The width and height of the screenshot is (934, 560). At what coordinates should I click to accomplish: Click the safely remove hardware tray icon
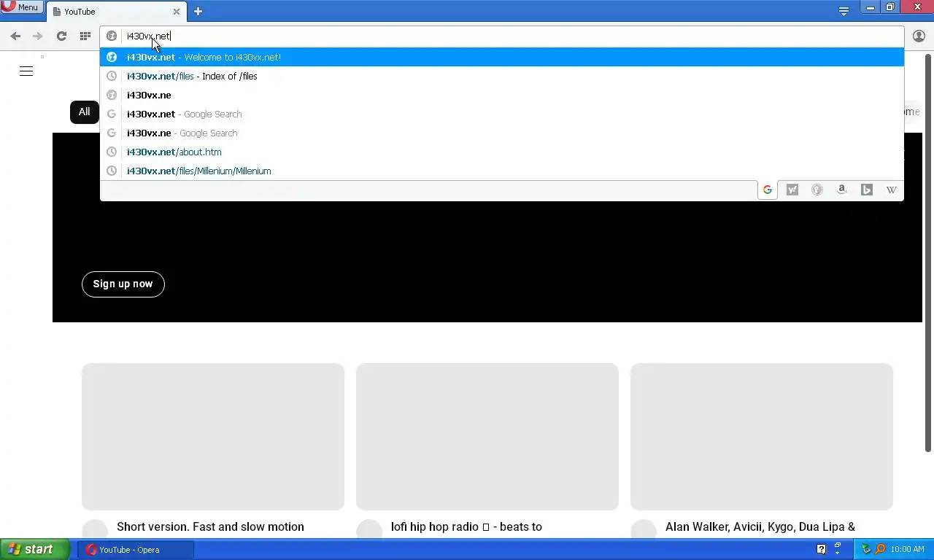866,549
